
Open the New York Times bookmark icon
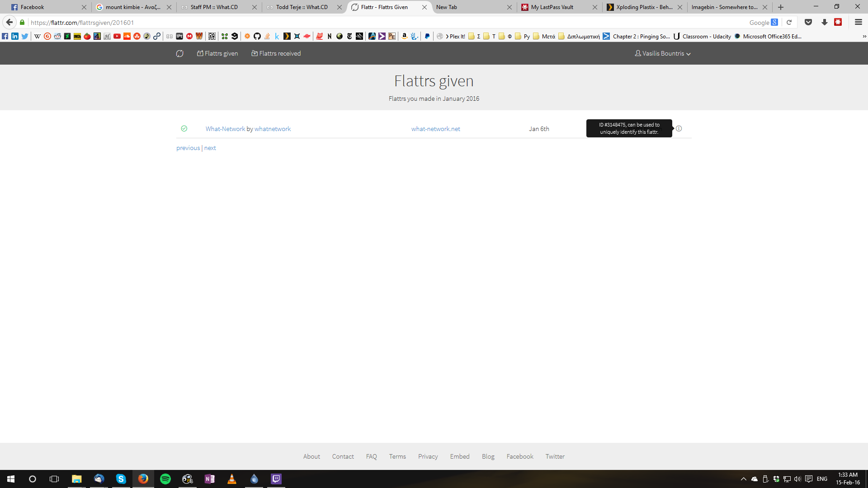point(349,36)
